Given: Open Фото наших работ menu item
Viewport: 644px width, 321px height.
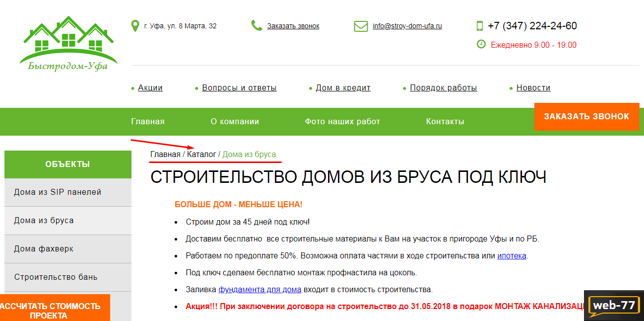Looking at the screenshot, I should pyautogui.click(x=342, y=121).
